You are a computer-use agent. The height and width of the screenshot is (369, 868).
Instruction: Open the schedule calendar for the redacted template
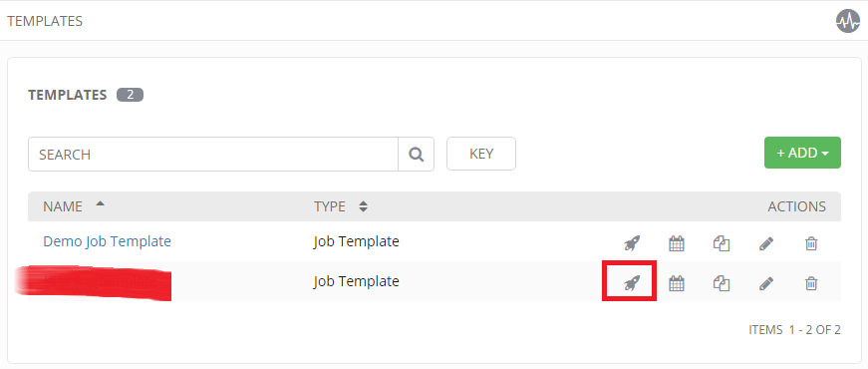(677, 283)
